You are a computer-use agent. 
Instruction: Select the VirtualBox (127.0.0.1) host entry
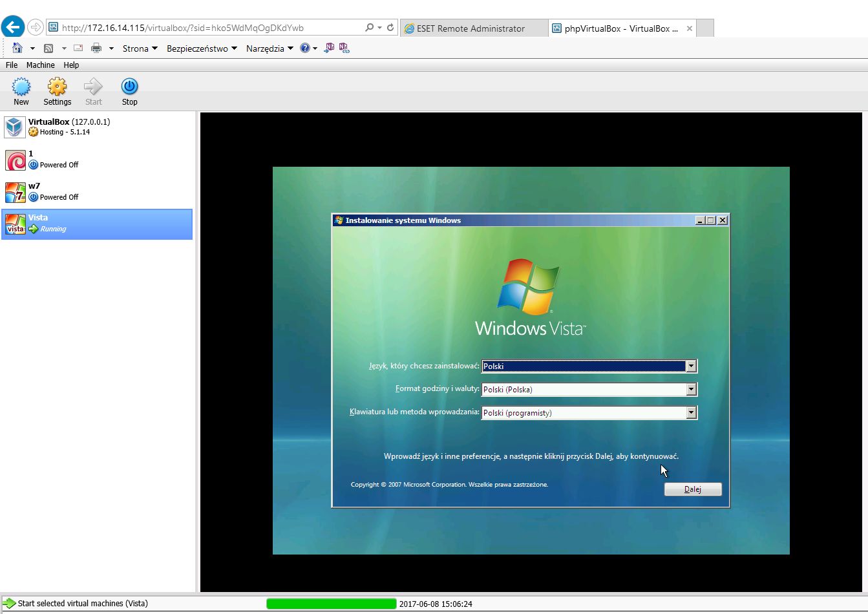(x=97, y=127)
